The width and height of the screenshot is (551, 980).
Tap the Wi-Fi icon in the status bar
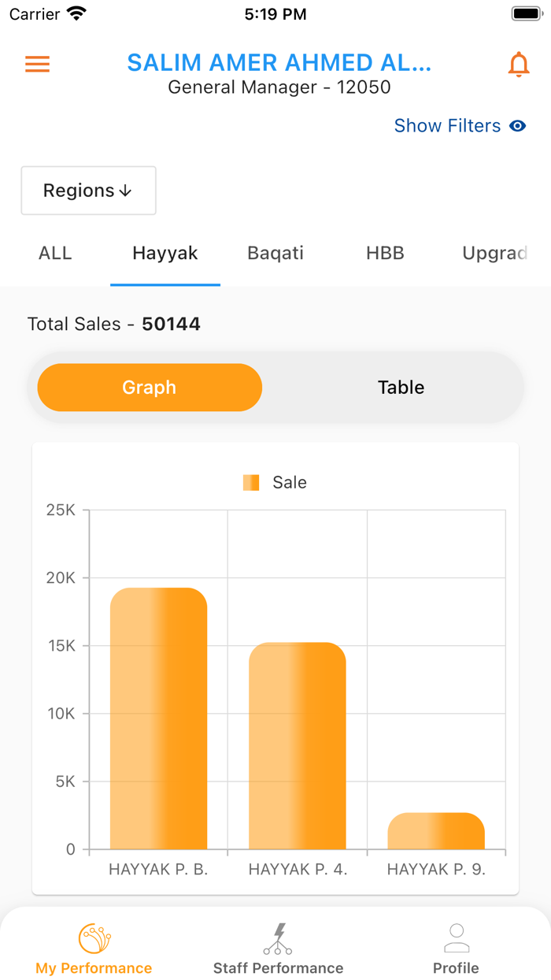click(x=77, y=13)
